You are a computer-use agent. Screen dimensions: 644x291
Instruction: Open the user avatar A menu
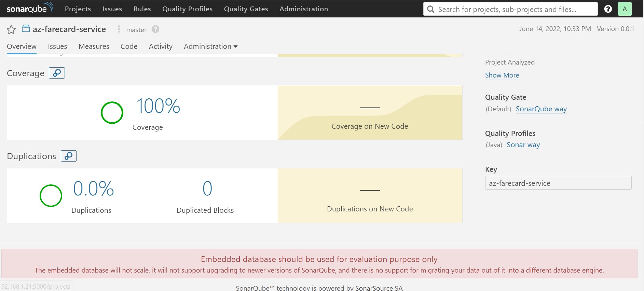[625, 9]
